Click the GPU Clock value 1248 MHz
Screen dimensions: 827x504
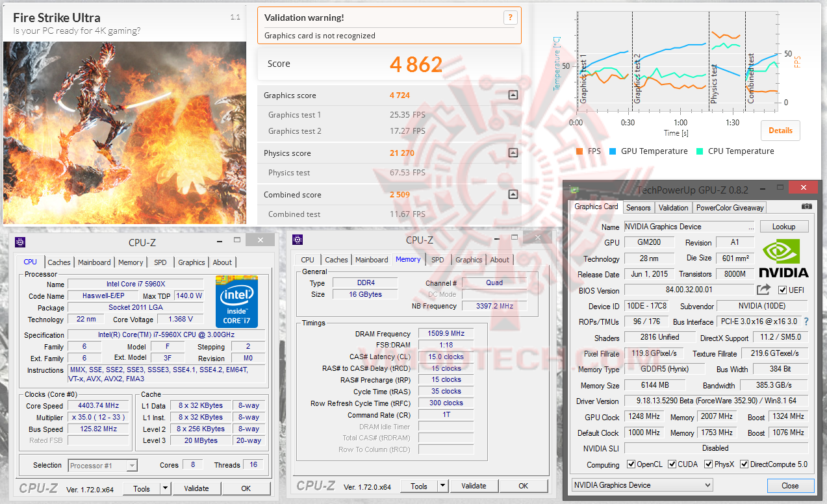[644, 416]
